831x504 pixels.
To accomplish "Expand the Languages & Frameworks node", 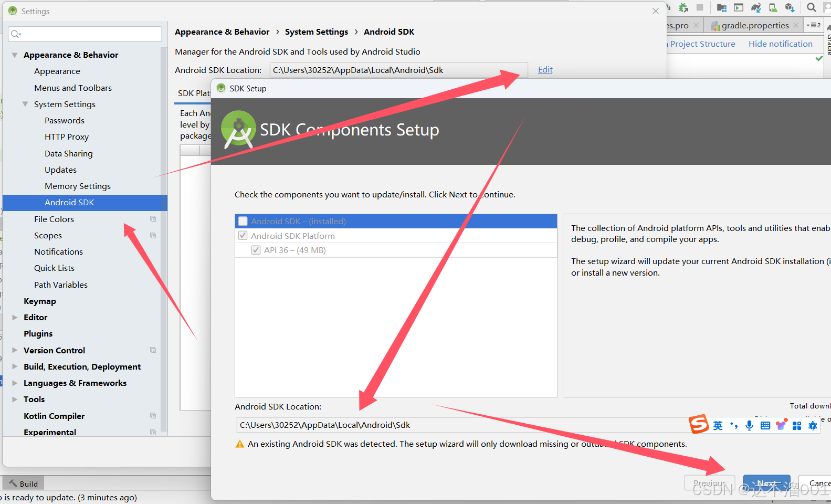I will pos(15,383).
